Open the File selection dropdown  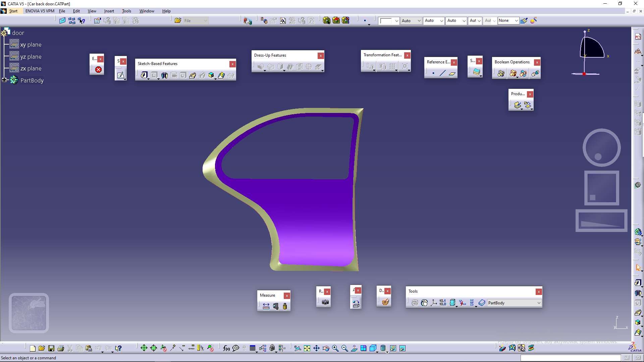click(205, 20)
